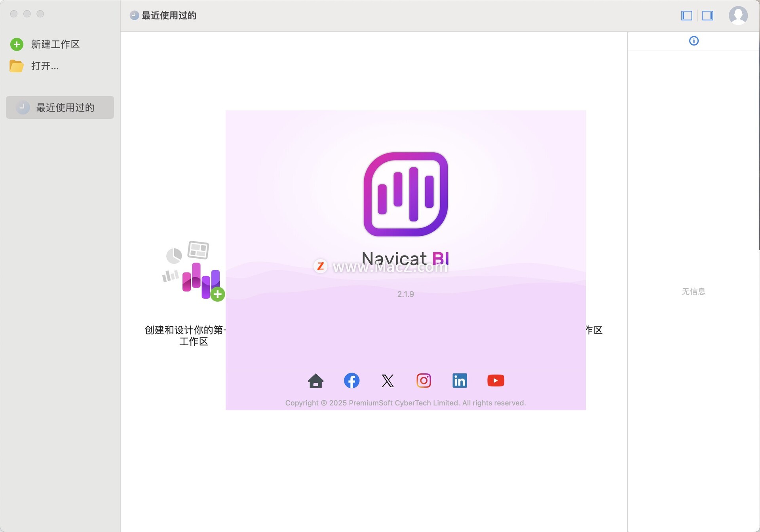Toggle the left sidebar panel visibility

click(687, 15)
